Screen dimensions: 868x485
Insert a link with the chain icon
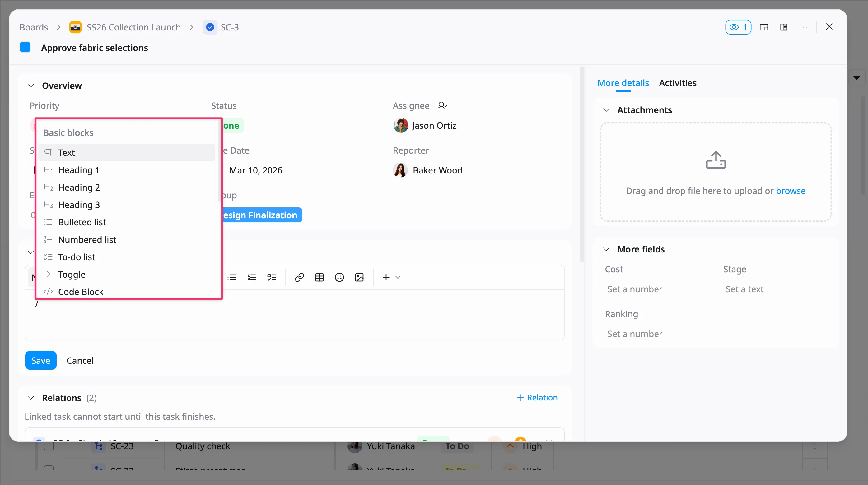300,277
